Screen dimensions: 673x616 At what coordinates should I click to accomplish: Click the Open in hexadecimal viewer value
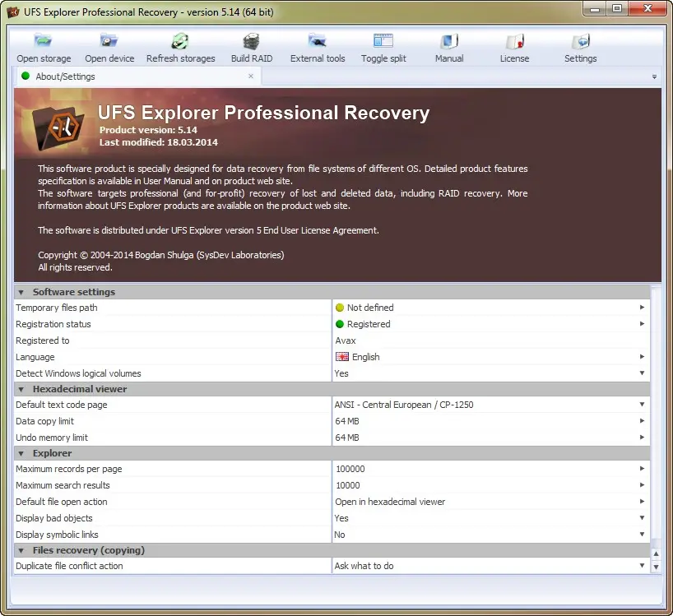[x=390, y=502]
